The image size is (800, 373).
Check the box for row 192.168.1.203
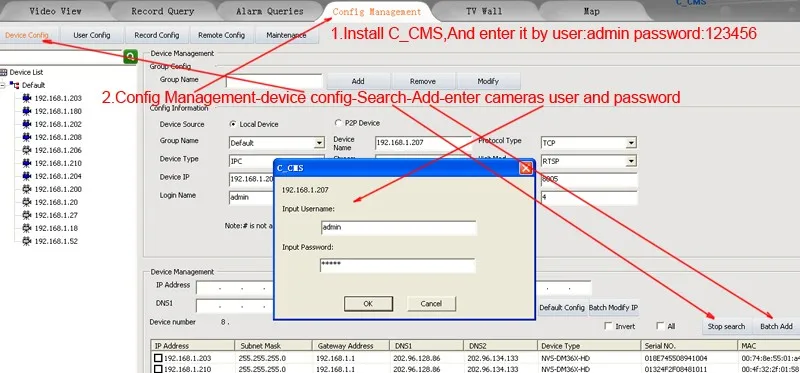tap(159, 358)
